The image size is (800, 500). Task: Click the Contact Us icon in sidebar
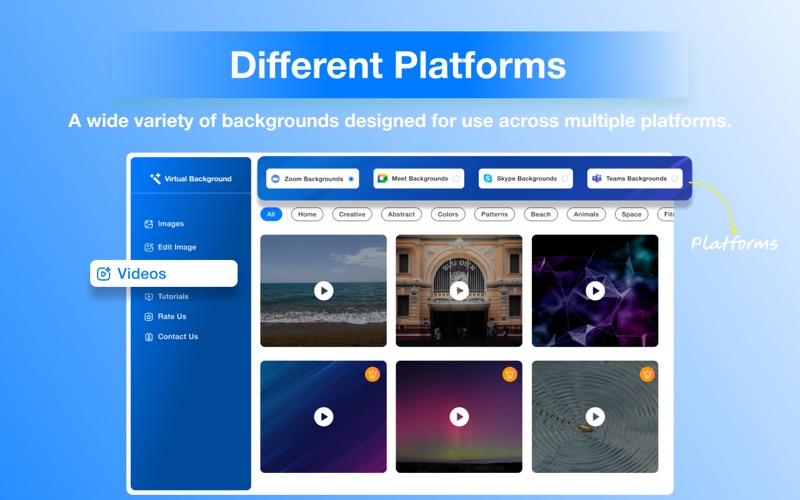tap(148, 337)
